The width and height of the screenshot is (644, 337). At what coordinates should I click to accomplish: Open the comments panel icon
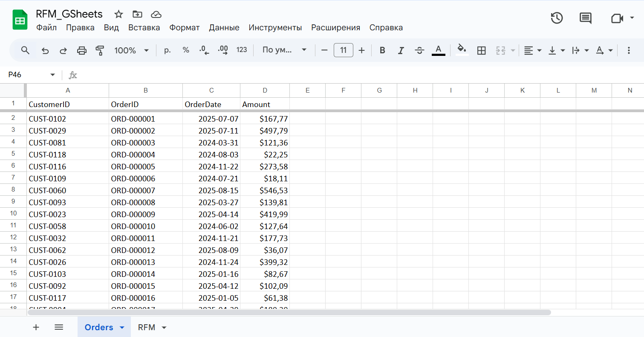[x=585, y=18]
